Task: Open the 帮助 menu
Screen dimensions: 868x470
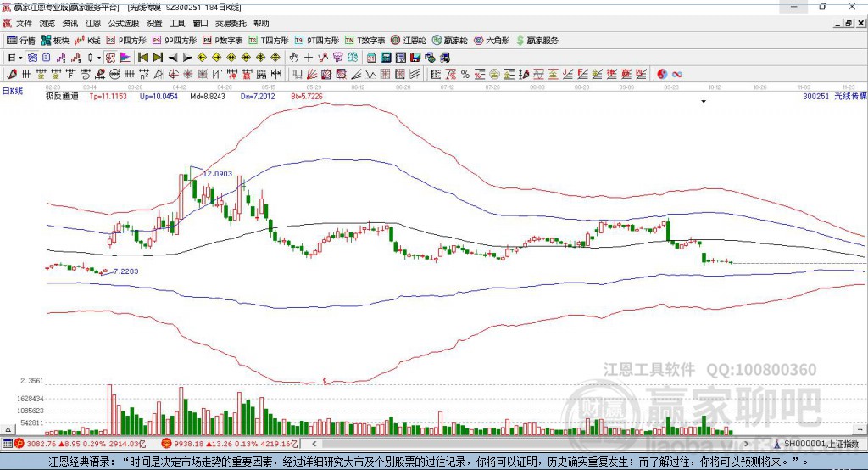Action: coord(261,23)
